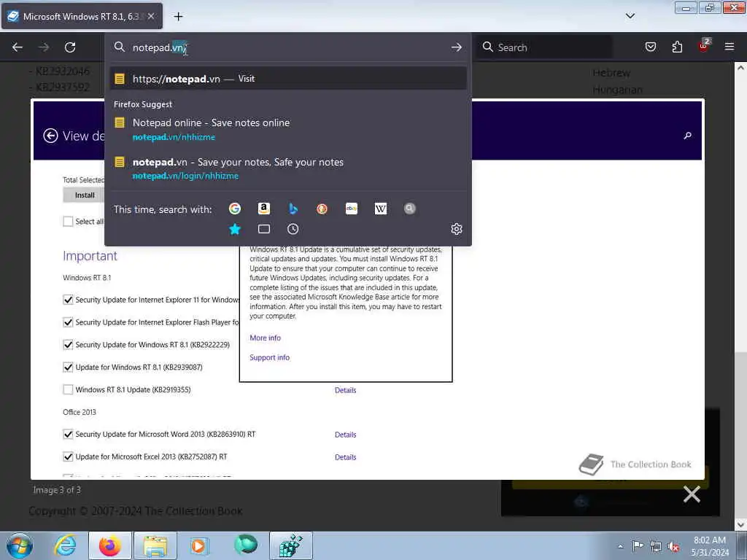
Task: Search bookmarks with the star icon
Action: coord(234,229)
